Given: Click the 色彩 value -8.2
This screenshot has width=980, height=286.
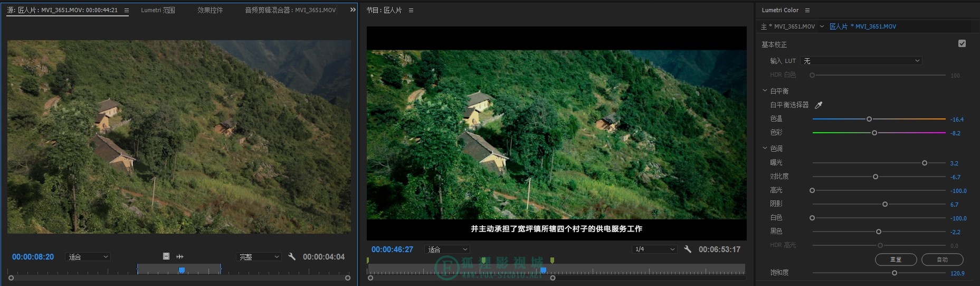Looking at the screenshot, I should (955, 133).
